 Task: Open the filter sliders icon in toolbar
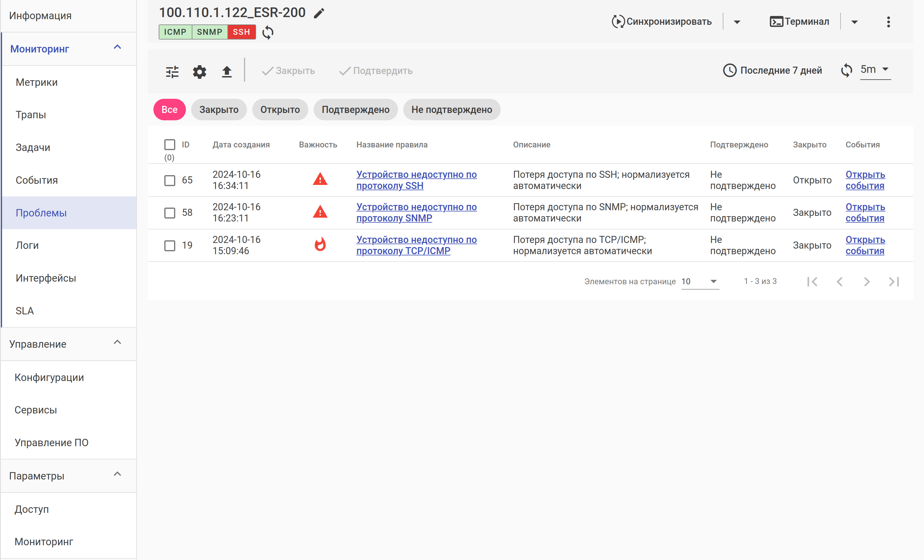pyautogui.click(x=172, y=71)
